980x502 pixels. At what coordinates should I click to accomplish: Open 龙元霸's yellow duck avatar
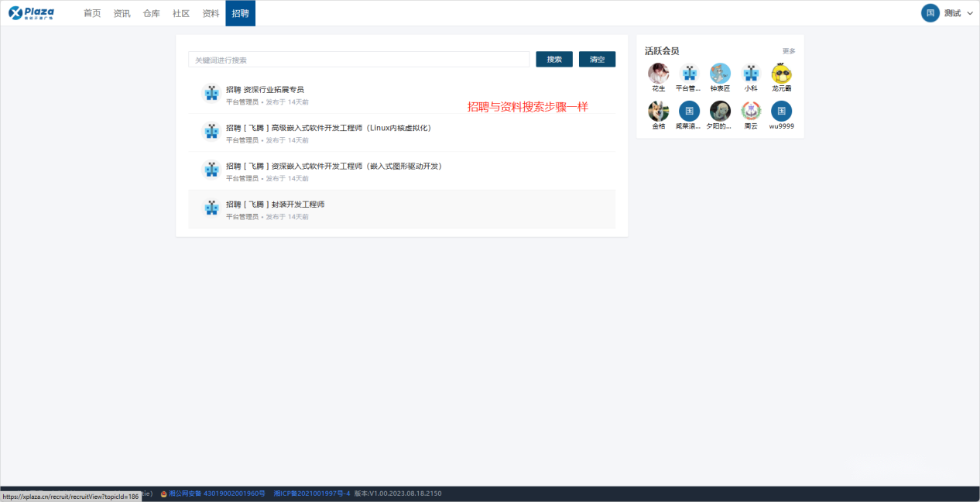[x=782, y=74]
